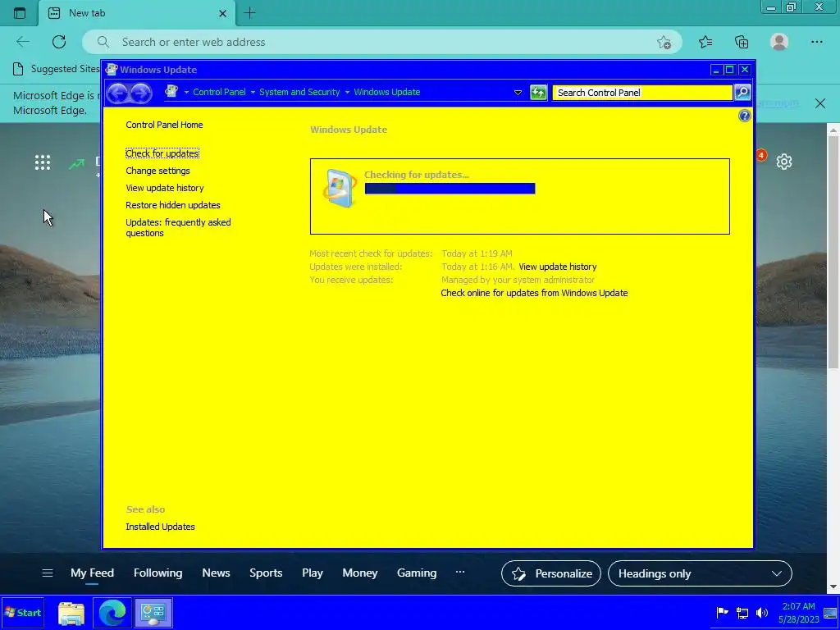Select the Sports feed tab
The height and width of the screenshot is (630, 840).
click(266, 573)
